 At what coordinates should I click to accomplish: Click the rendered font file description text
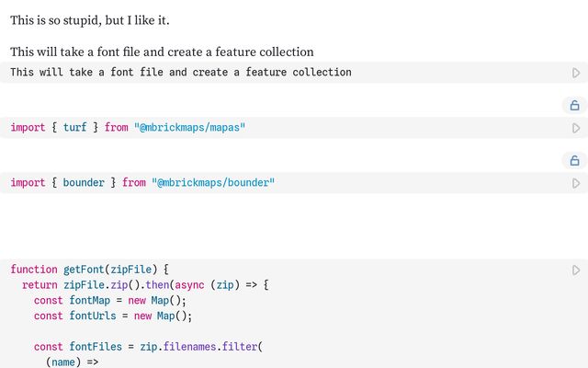tap(162, 52)
